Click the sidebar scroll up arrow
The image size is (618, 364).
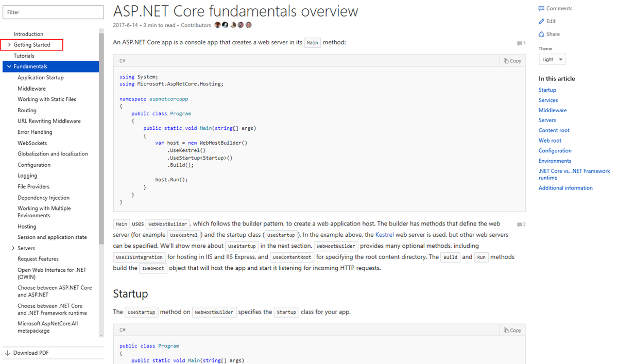(101, 31)
